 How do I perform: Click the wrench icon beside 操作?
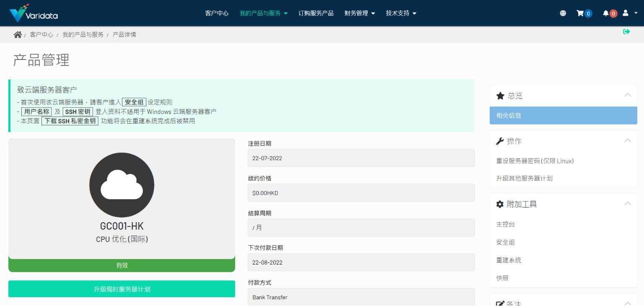point(500,141)
